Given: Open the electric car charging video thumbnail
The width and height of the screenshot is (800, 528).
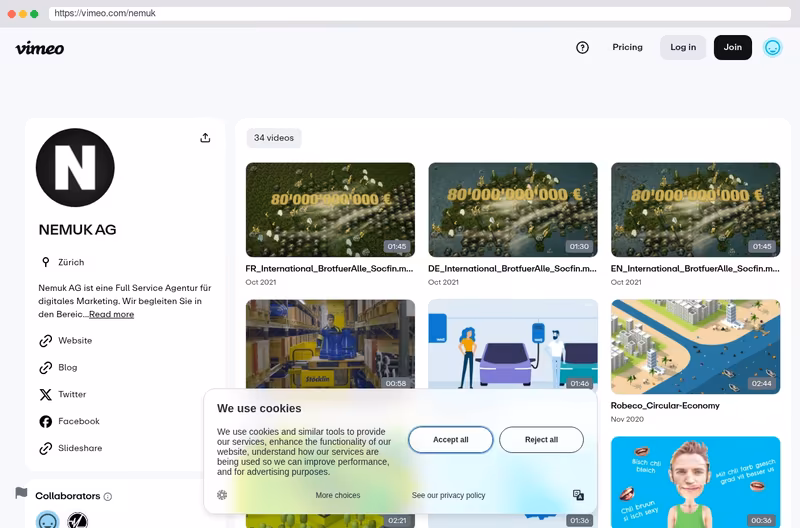Looking at the screenshot, I should [x=513, y=344].
